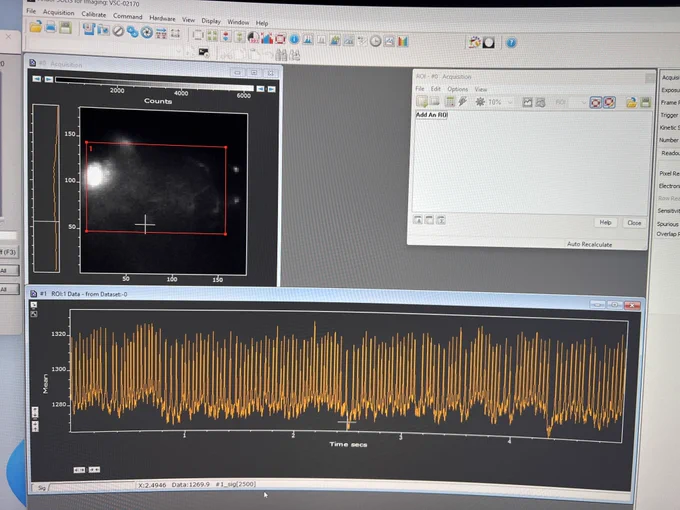Click the plot graph icon in ROI window toolbar

coord(527,102)
